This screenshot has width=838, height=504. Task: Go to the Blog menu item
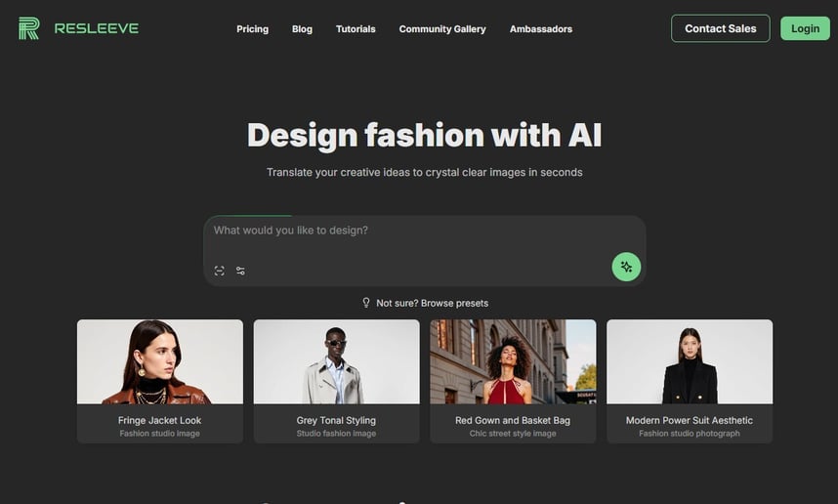point(302,29)
